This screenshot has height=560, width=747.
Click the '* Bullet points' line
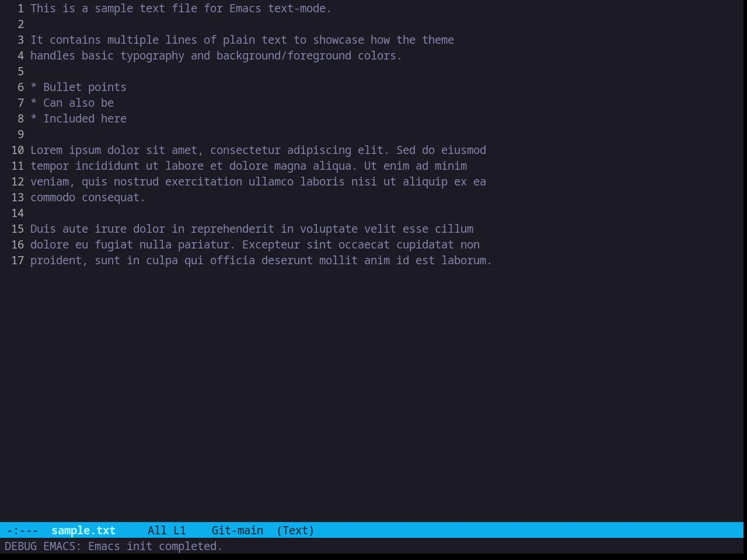tap(78, 87)
